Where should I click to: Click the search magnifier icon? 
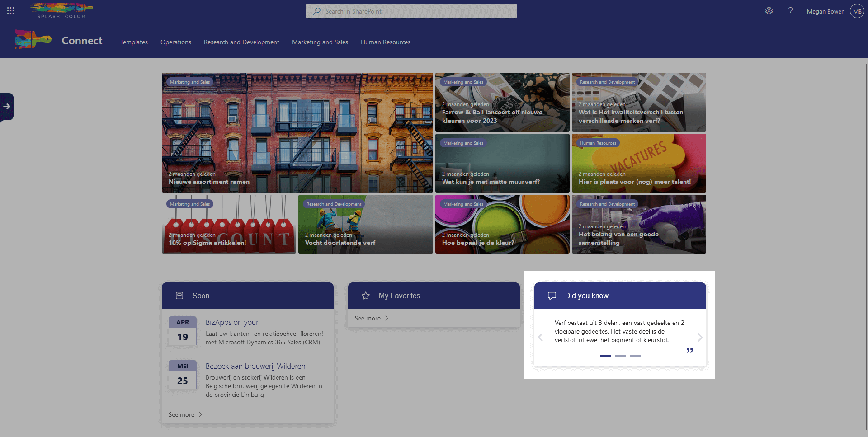[317, 11]
